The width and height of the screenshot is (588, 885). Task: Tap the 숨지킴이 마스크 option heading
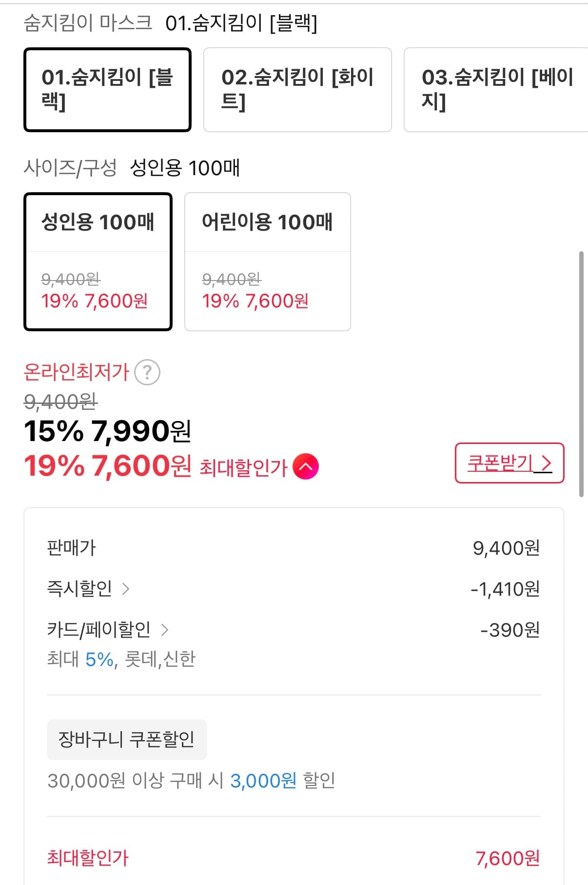pos(88,23)
